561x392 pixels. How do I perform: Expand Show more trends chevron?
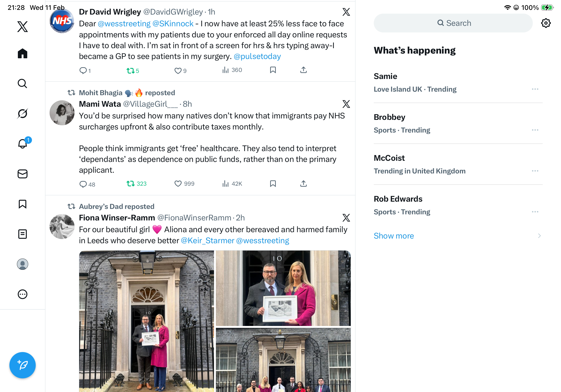coord(539,235)
